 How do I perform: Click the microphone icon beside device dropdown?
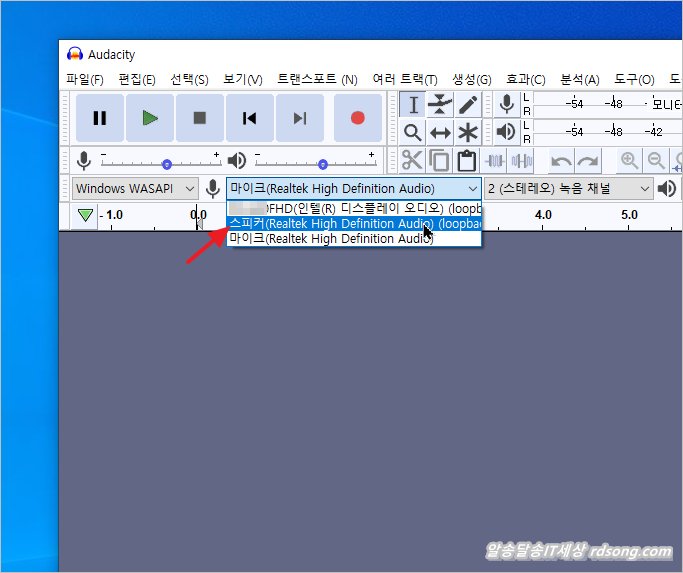tap(213, 189)
